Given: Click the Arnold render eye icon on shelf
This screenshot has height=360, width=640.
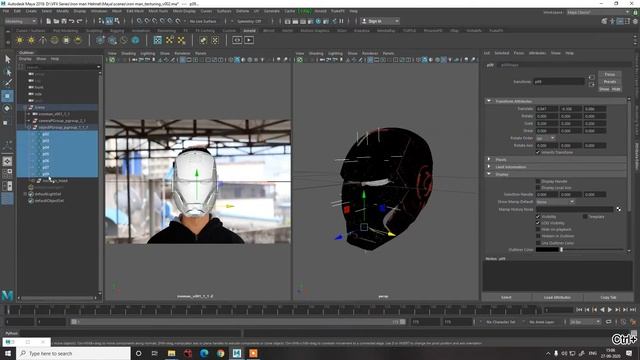Looking at the screenshot, I should (x=237, y=40).
